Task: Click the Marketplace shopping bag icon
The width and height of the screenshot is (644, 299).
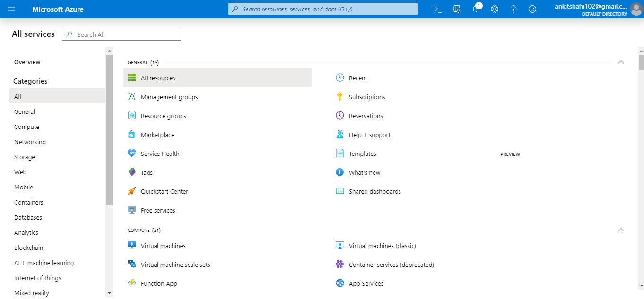Action: (x=132, y=135)
